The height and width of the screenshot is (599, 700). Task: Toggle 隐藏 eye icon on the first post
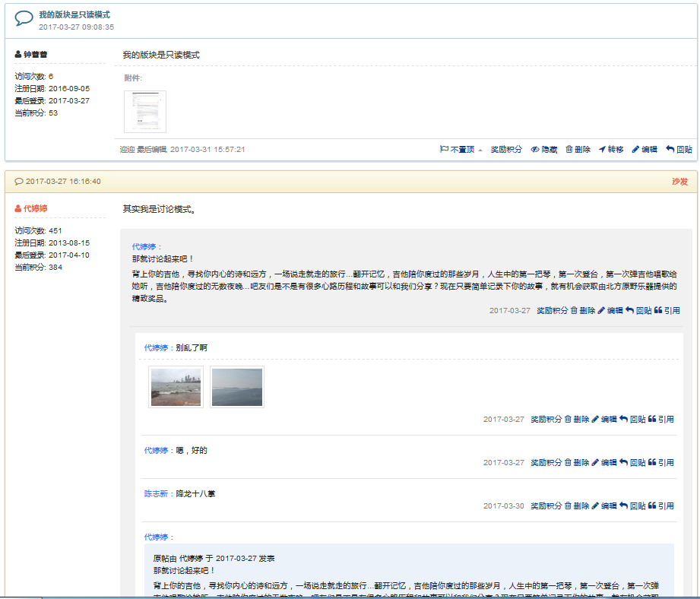coord(535,150)
